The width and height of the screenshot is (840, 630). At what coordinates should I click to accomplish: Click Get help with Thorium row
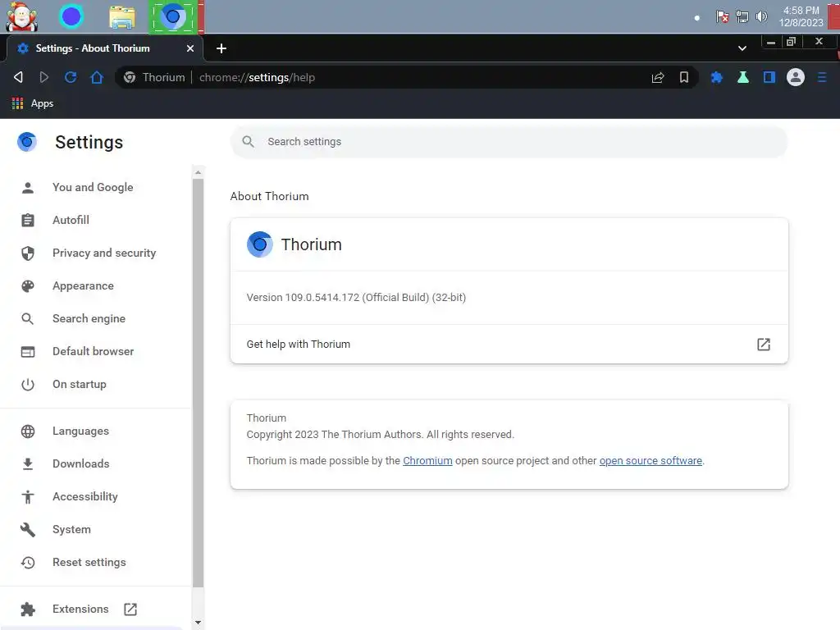click(x=509, y=345)
